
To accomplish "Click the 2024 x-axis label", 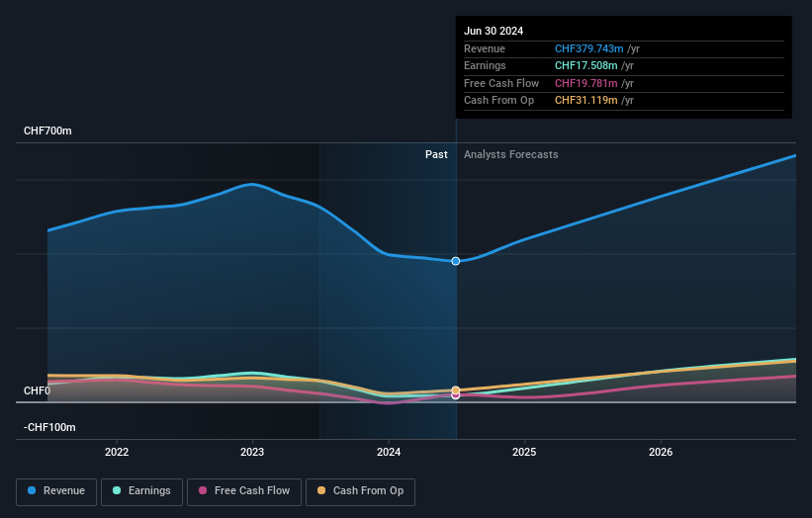I will [389, 453].
